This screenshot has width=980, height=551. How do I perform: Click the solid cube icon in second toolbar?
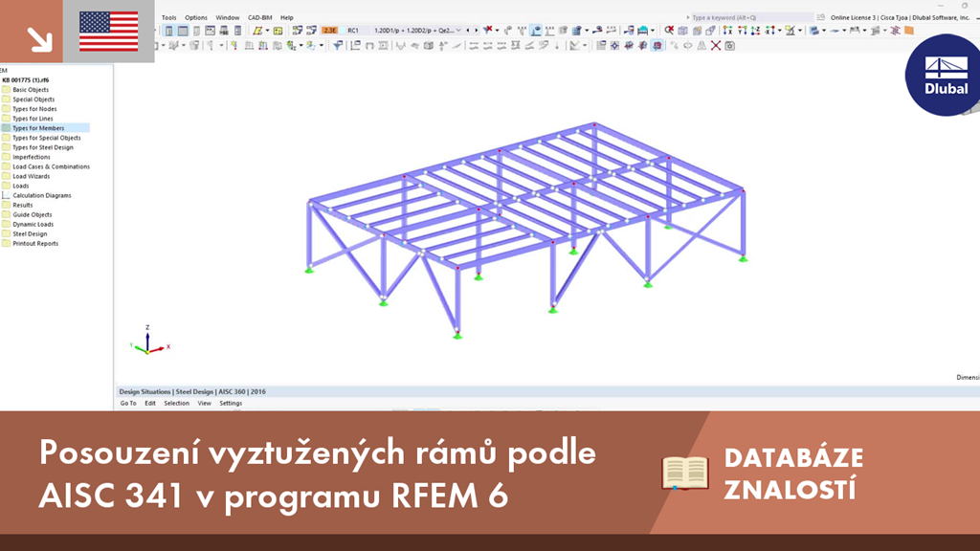[429, 46]
